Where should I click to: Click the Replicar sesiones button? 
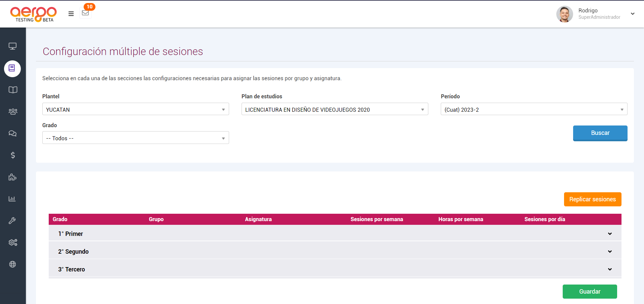[592, 199]
